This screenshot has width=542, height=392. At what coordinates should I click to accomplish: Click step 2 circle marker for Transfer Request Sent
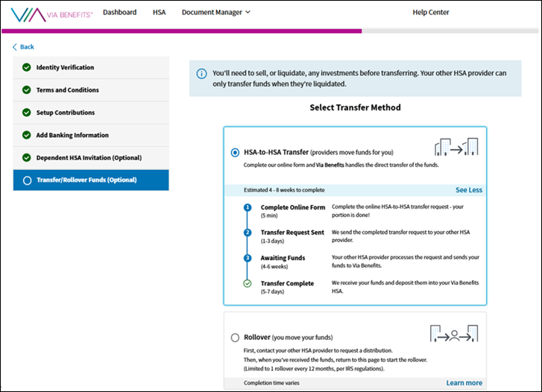click(248, 233)
